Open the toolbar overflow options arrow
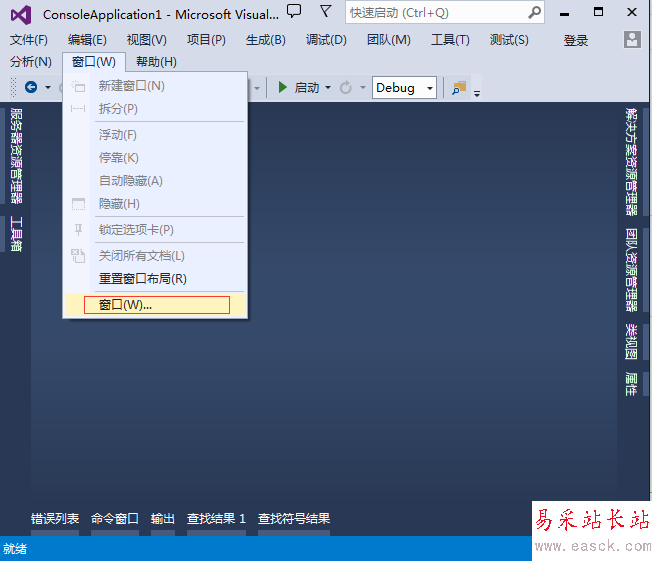 [x=477, y=94]
